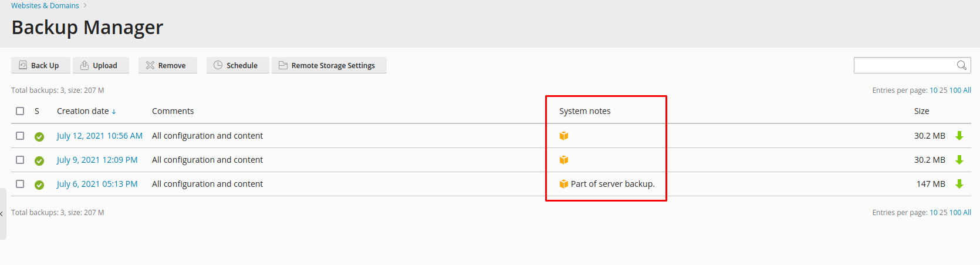Click the orange package icon in July 9 row
The height and width of the screenshot is (265, 980).
pyautogui.click(x=564, y=160)
